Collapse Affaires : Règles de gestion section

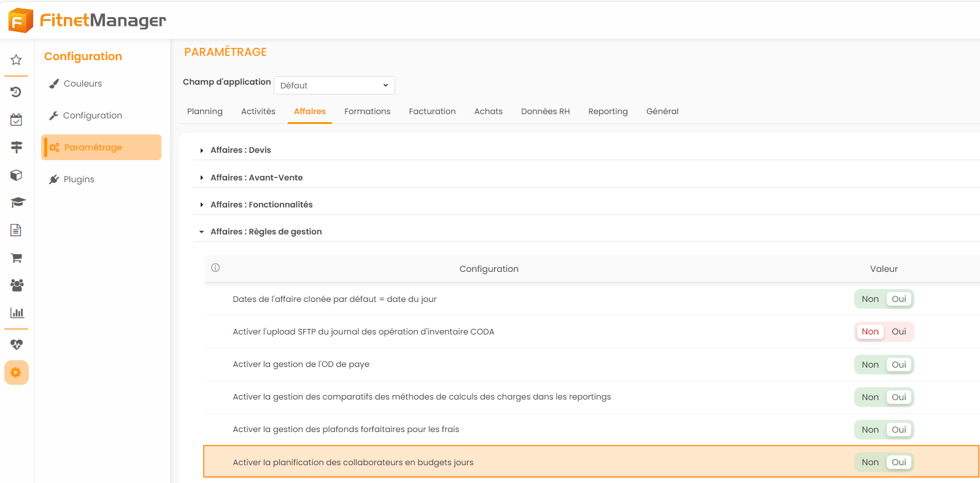coord(266,232)
